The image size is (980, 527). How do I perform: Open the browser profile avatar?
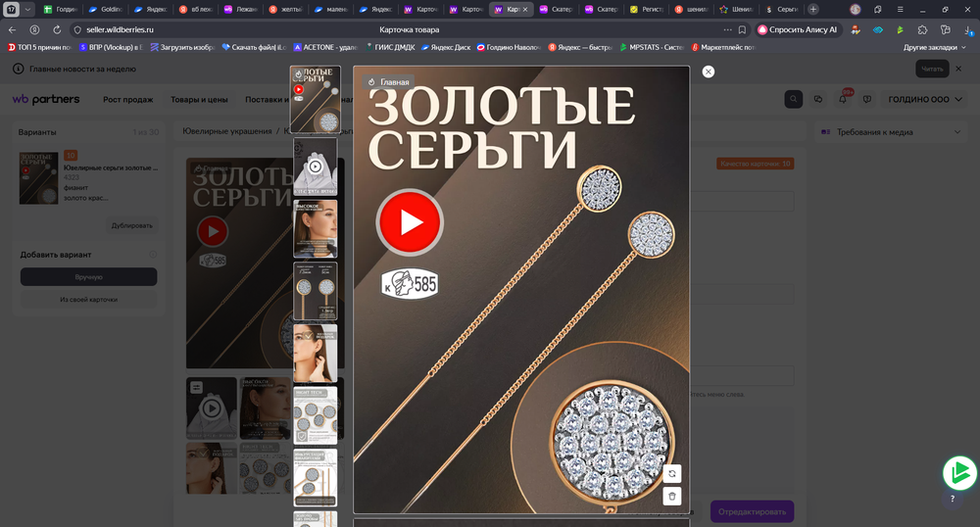(855, 10)
